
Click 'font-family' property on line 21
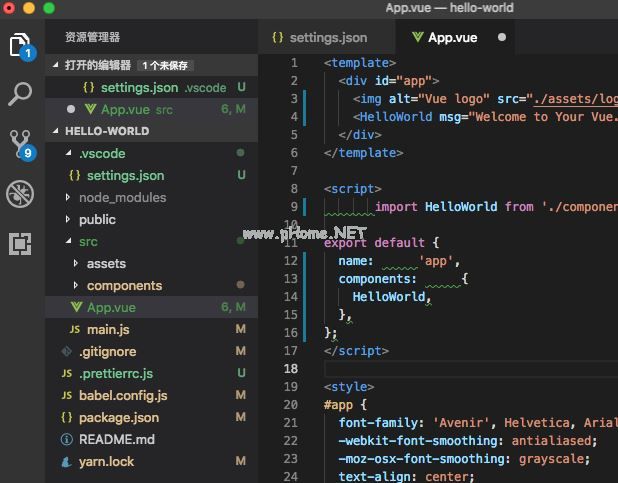[x=378, y=423]
